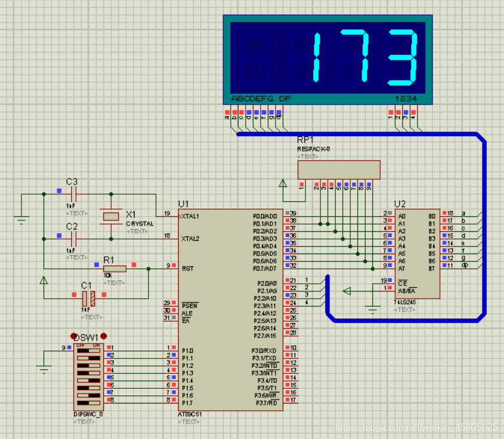Select the ground symbol beside DSW1
Screen dimensions: 504x439
point(44,369)
